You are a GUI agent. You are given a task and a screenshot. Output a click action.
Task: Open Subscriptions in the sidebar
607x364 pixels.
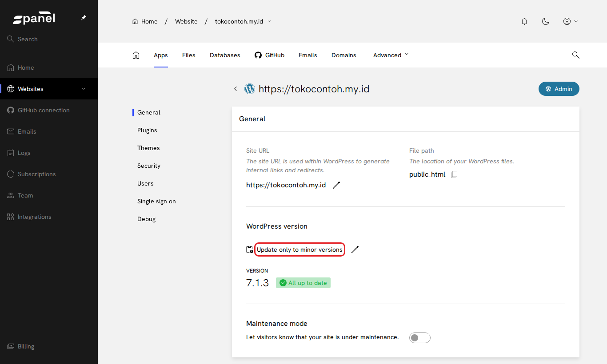[x=49, y=174]
